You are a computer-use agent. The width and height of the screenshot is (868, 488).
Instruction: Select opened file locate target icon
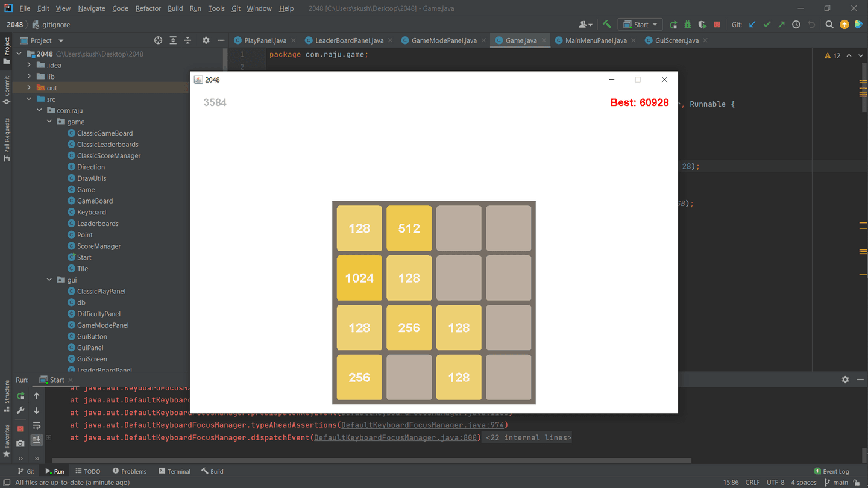coord(158,40)
